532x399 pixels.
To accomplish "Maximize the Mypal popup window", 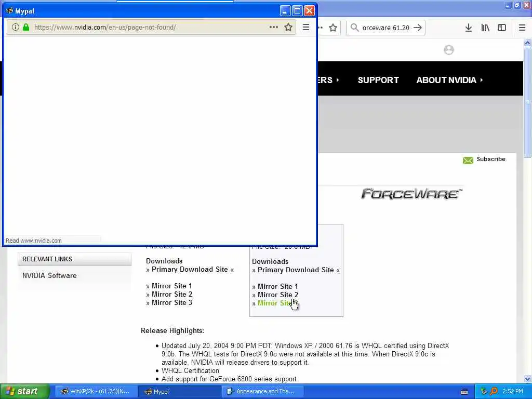I will coord(297,11).
